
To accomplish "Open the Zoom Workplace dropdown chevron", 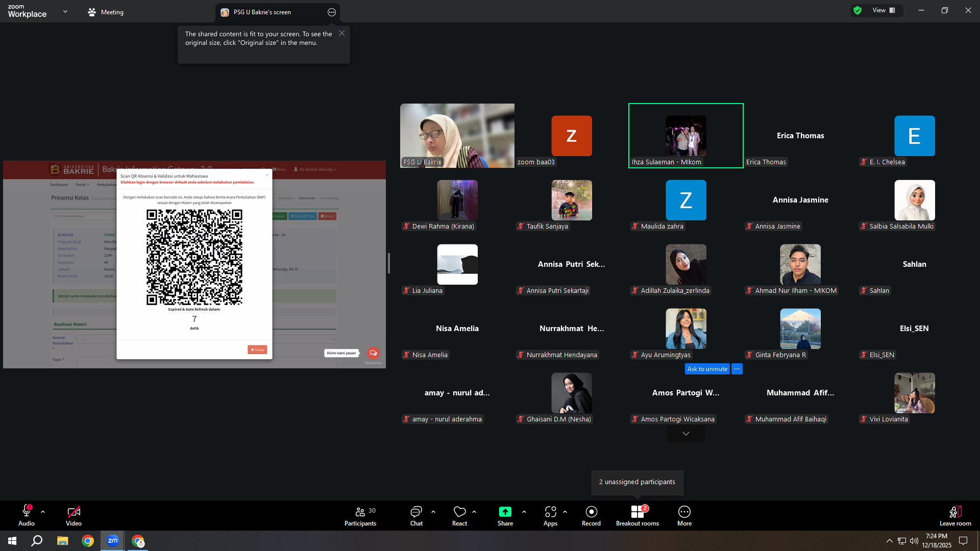I will tap(65, 11).
